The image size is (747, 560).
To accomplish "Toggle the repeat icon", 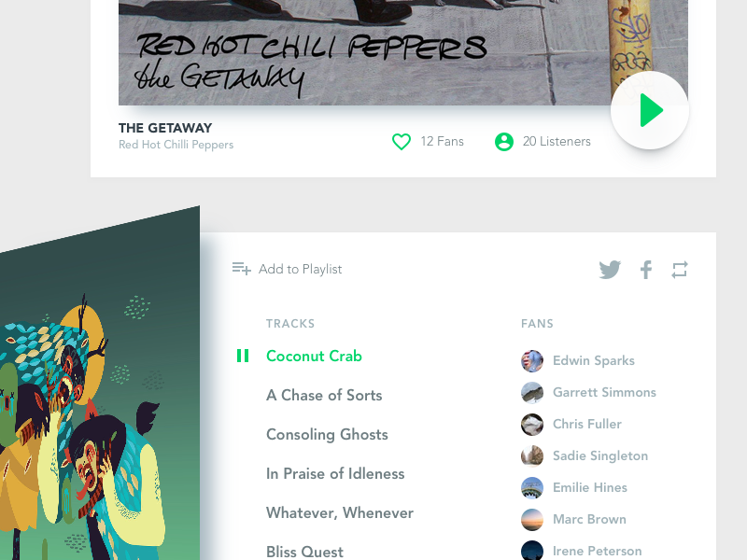I will tap(680, 270).
